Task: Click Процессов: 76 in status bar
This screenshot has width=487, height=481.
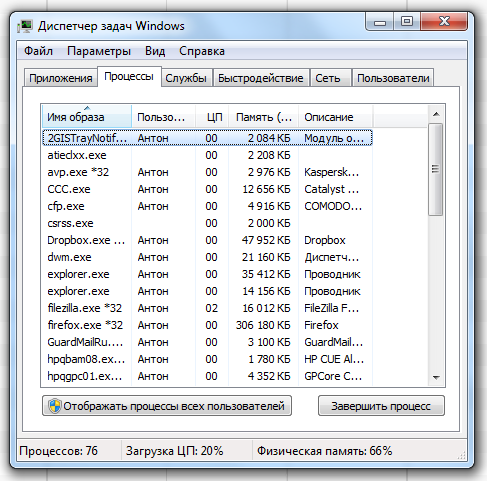Action: [x=59, y=451]
